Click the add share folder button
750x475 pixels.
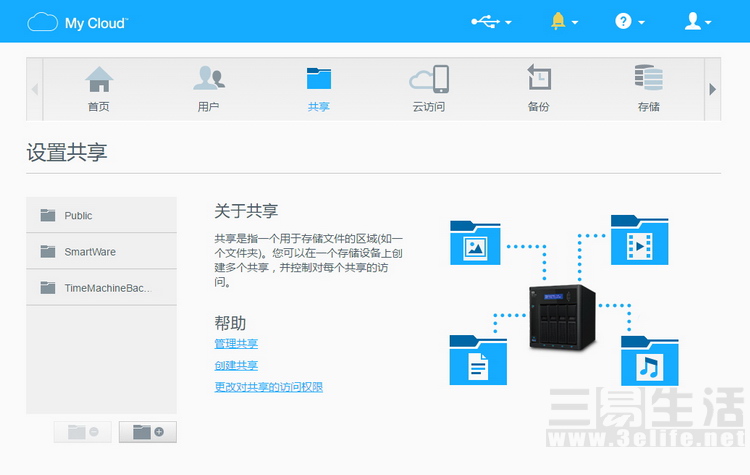click(x=148, y=432)
